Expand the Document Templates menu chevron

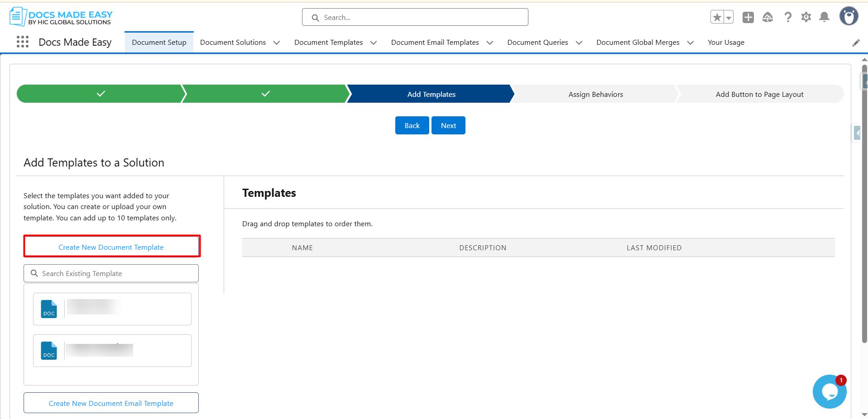374,43
